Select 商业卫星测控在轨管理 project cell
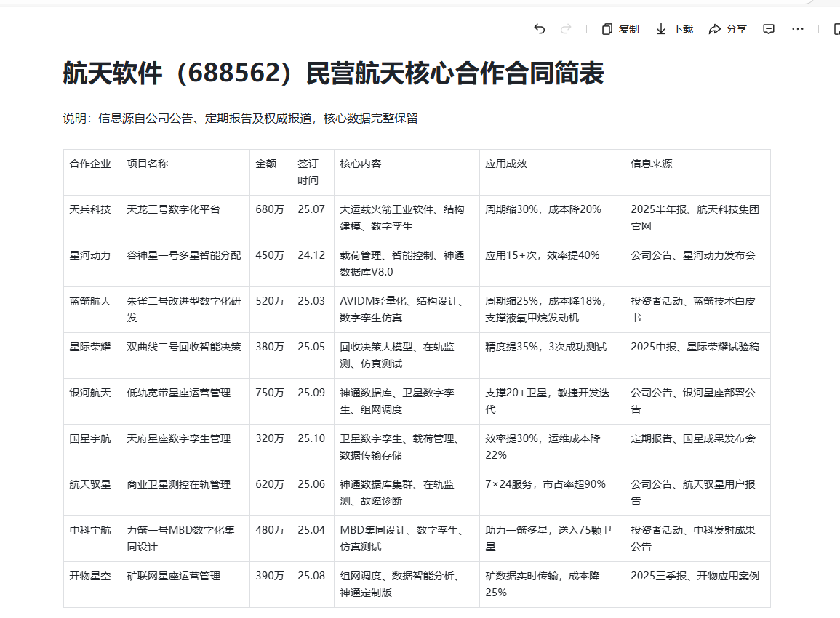This screenshot has height=618, width=840. (185, 493)
